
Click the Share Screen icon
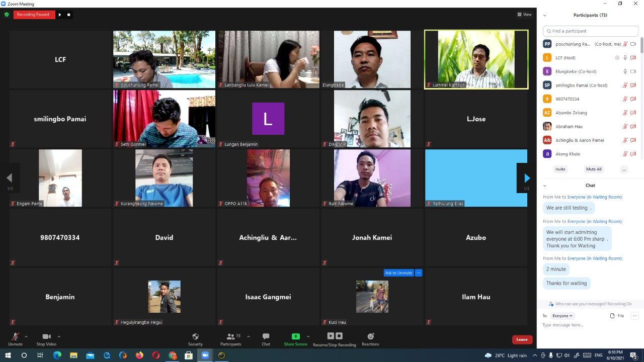pyautogui.click(x=295, y=337)
